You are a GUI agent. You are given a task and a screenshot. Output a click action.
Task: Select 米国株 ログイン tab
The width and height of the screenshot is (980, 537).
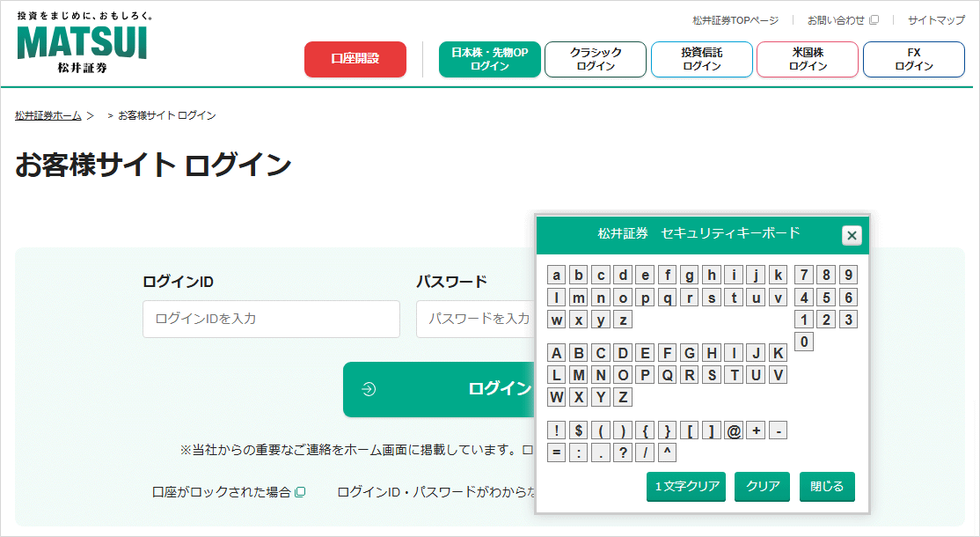coord(808,59)
